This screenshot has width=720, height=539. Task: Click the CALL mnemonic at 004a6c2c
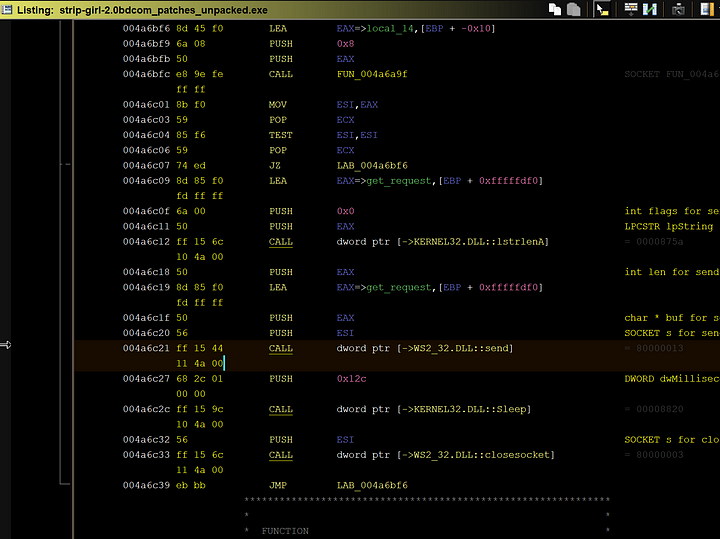tap(281, 409)
